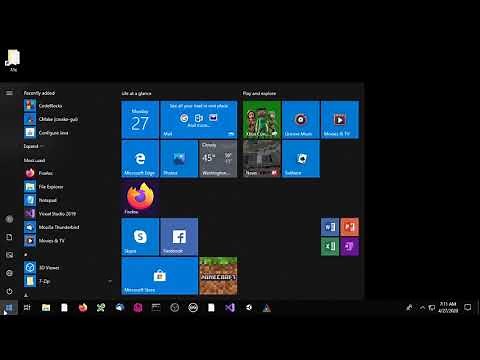Open the user account icon in Start rail
The image size is (480, 360).
coord(9,219)
